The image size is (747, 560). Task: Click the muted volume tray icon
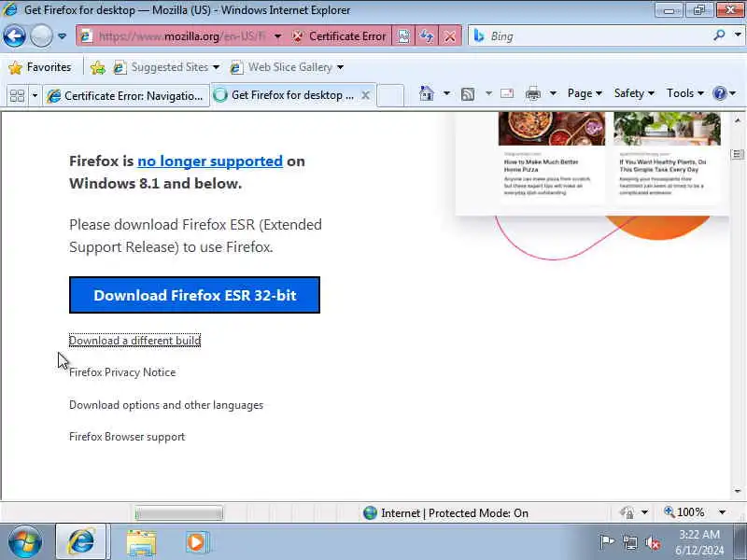click(652, 542)
